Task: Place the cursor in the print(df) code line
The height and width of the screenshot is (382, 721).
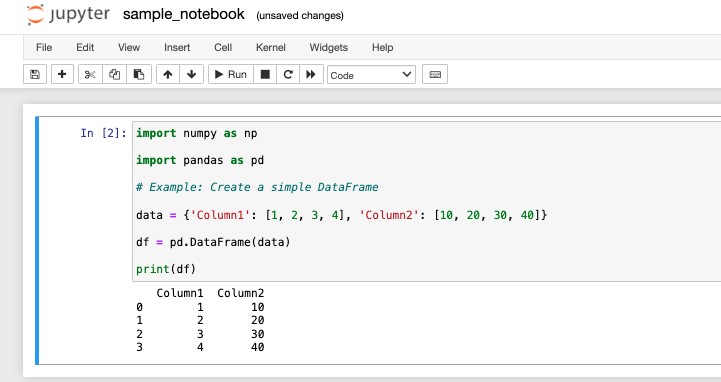Action: click(166, 269)
